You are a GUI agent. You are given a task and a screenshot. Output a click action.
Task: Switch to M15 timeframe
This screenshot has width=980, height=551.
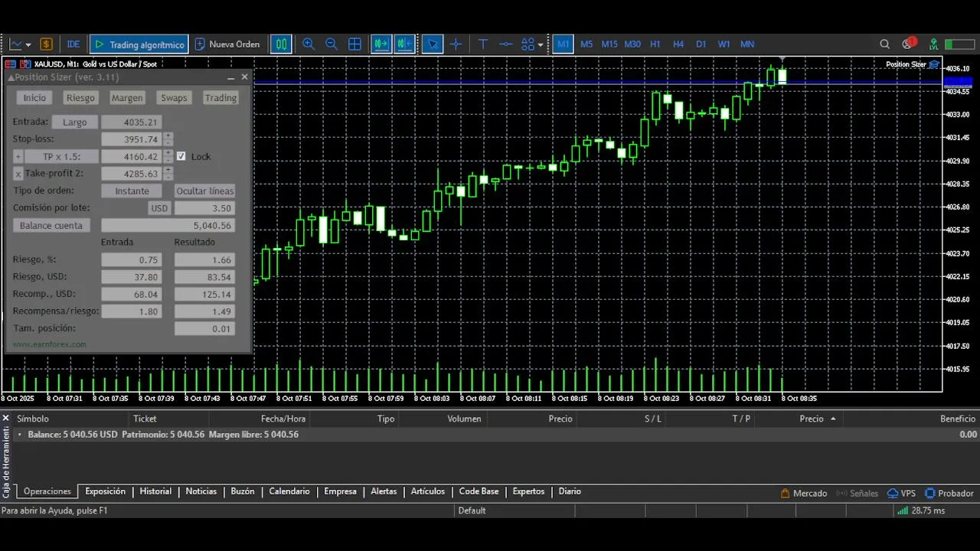[609, 44]
